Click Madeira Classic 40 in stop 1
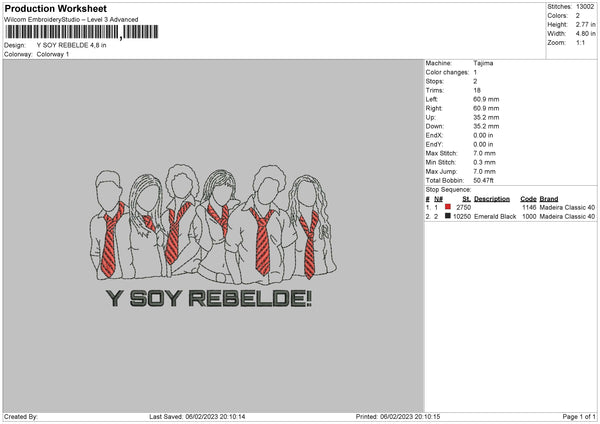This screenshot has width=600, height=424. [x=567, y=208]
